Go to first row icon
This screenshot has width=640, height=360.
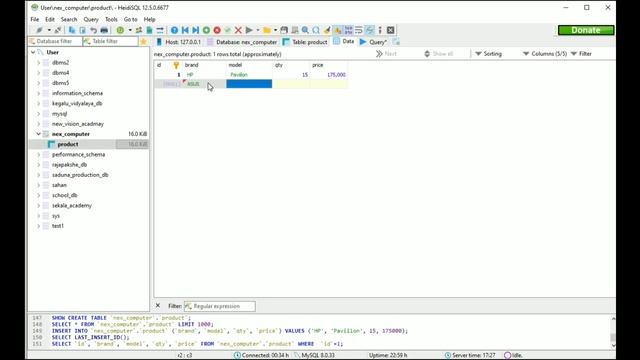tap(185, 30)
